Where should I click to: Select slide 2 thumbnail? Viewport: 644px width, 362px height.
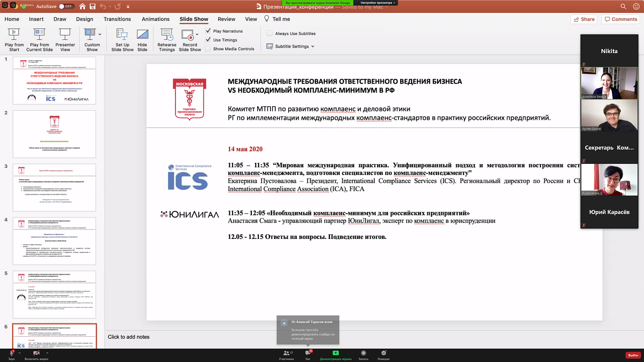[55, 134]
